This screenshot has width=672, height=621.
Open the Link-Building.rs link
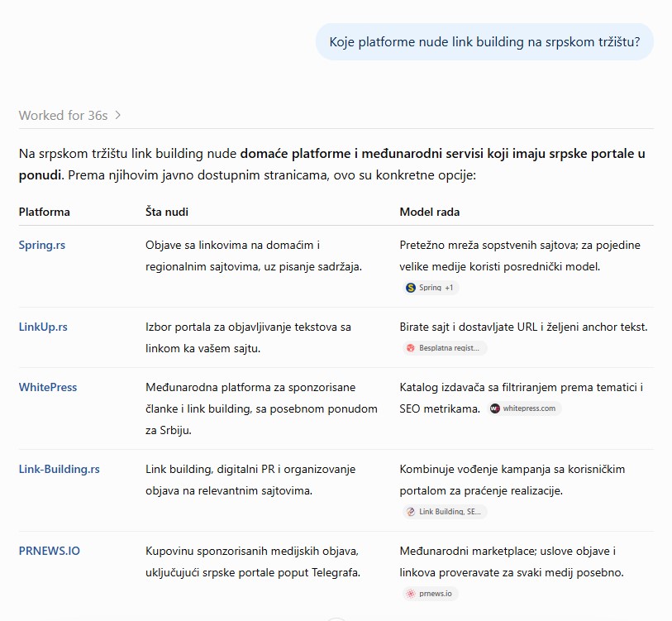60,469
